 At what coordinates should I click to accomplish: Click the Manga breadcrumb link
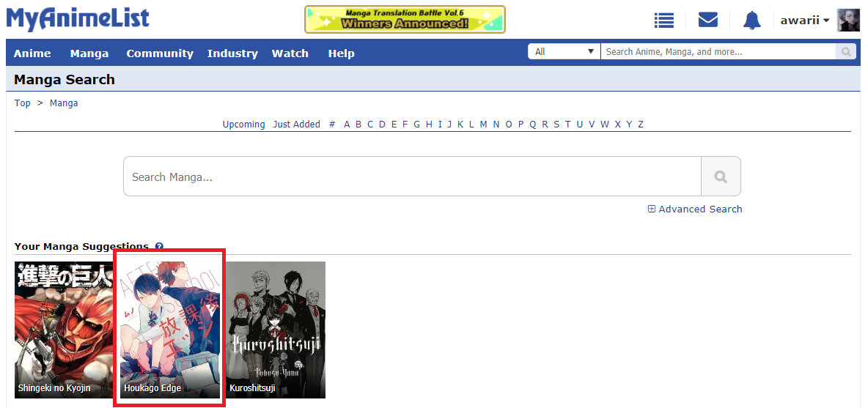(x=64, y=103)
